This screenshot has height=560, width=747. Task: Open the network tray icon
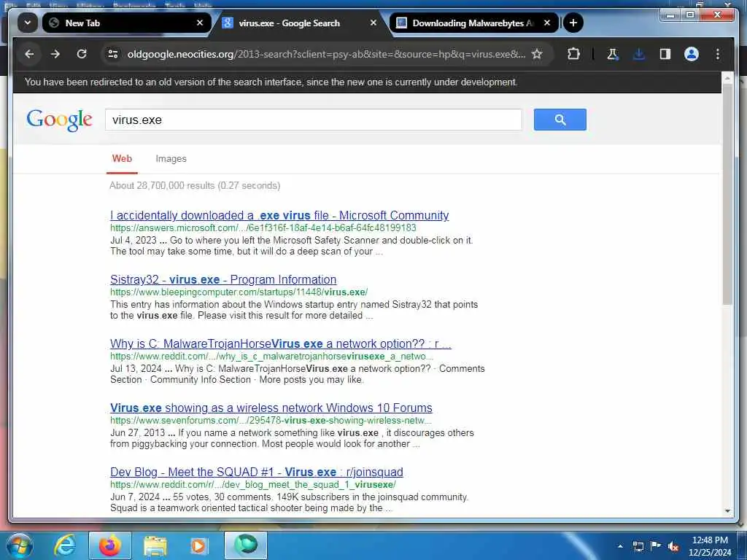coord(638,546)
